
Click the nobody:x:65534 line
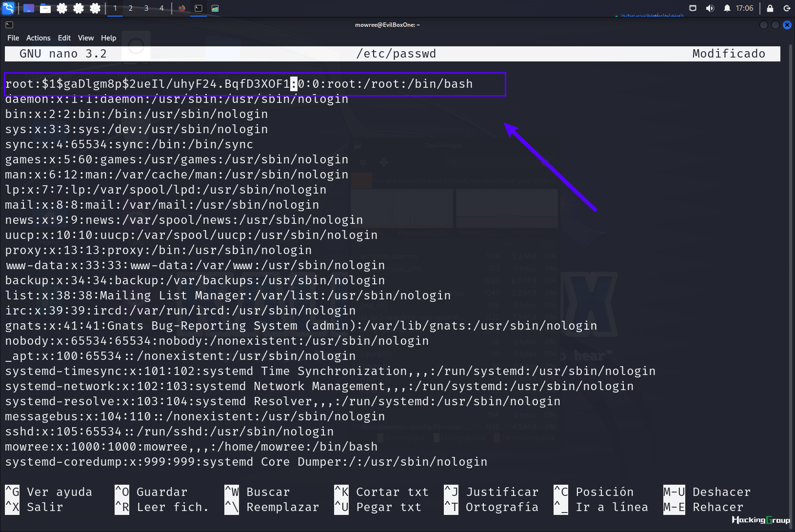[x=217, y=341]
